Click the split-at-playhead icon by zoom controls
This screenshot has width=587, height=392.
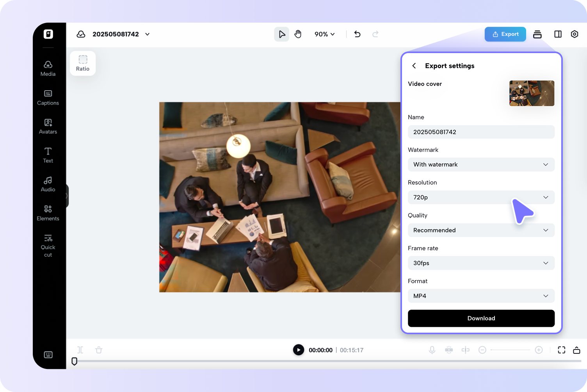click(x=465, y=350)
